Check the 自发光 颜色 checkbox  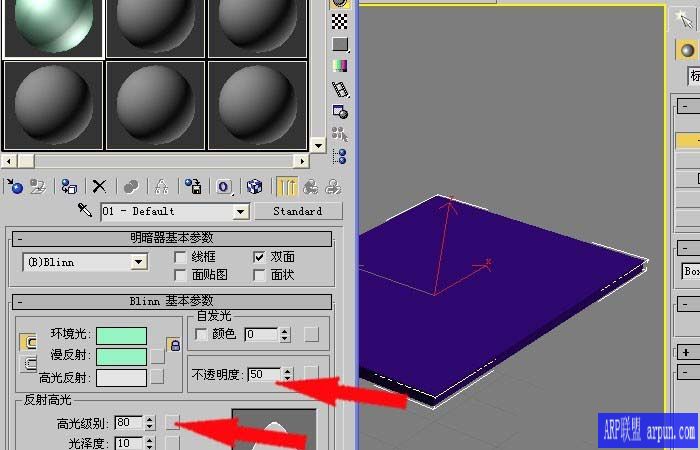pyautogui.click(x=202, y=334)
